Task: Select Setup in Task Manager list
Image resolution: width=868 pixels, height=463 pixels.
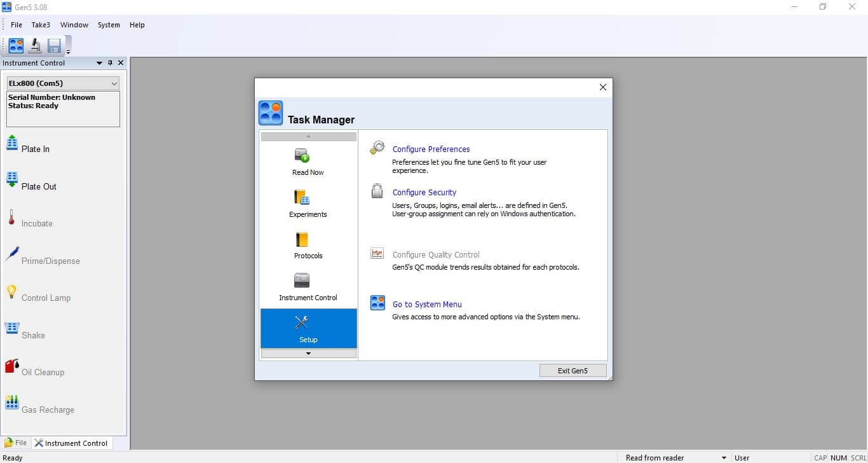Action: pyautogui.click(x=308, y=329)
